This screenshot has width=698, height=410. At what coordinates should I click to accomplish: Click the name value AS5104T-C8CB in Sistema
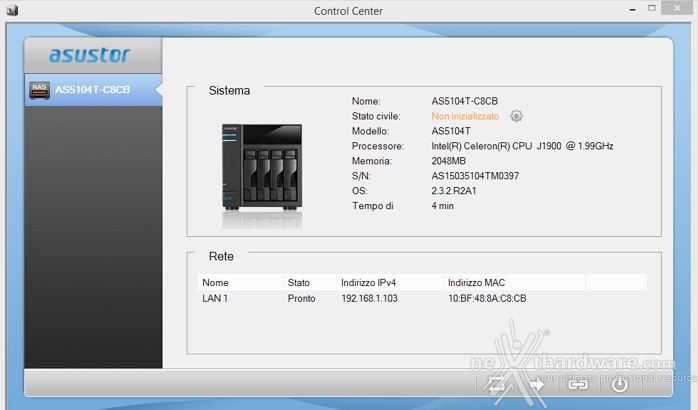point(464,101)
